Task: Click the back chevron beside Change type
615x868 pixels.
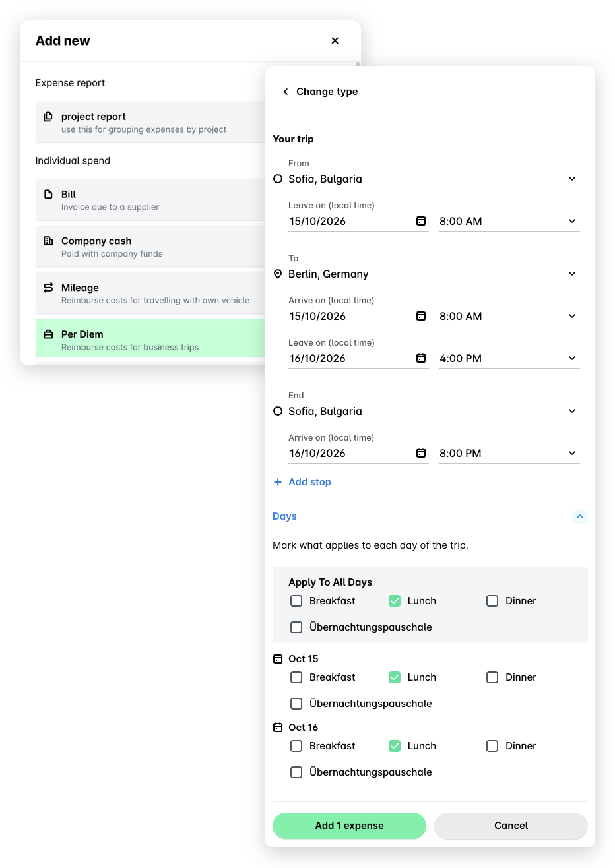Action: point(286,92)
